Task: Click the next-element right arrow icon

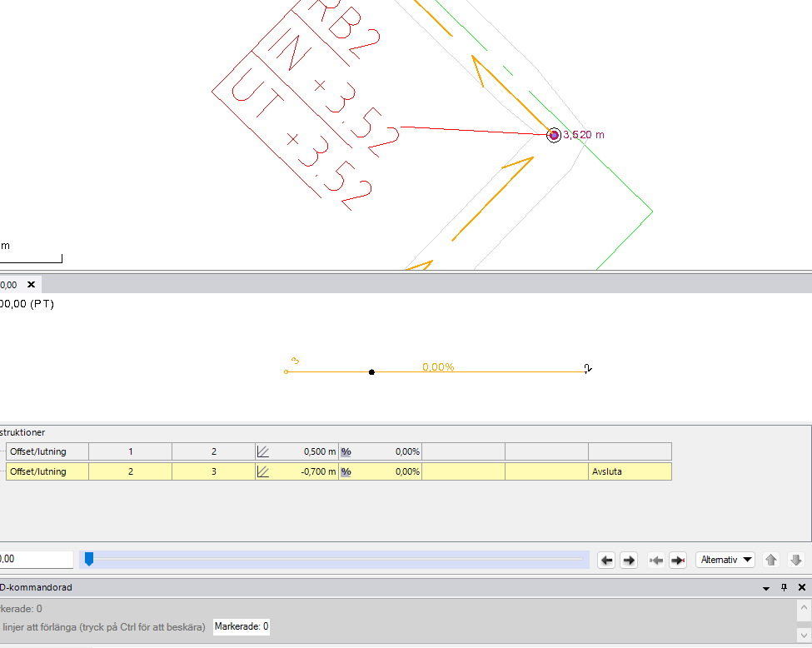Action: (x=629, y=560)
